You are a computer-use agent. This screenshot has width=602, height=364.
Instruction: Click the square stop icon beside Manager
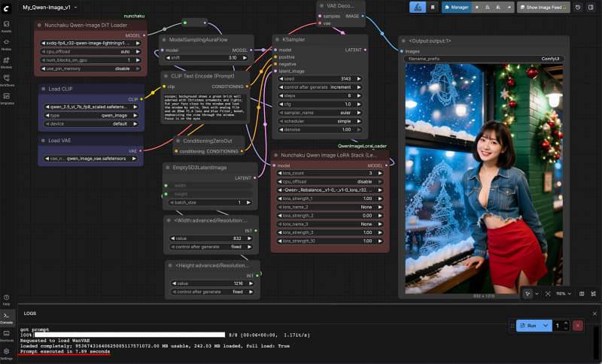coord(477,8)
